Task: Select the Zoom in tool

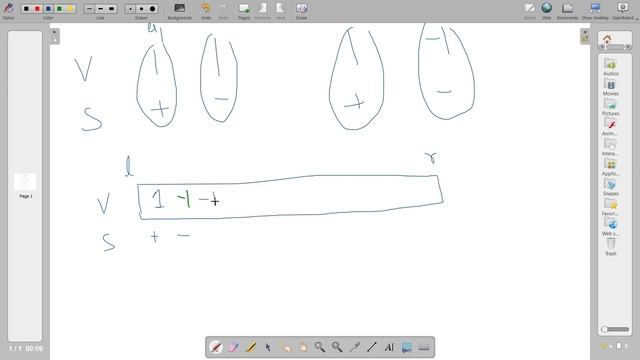Action: [320, 347]
